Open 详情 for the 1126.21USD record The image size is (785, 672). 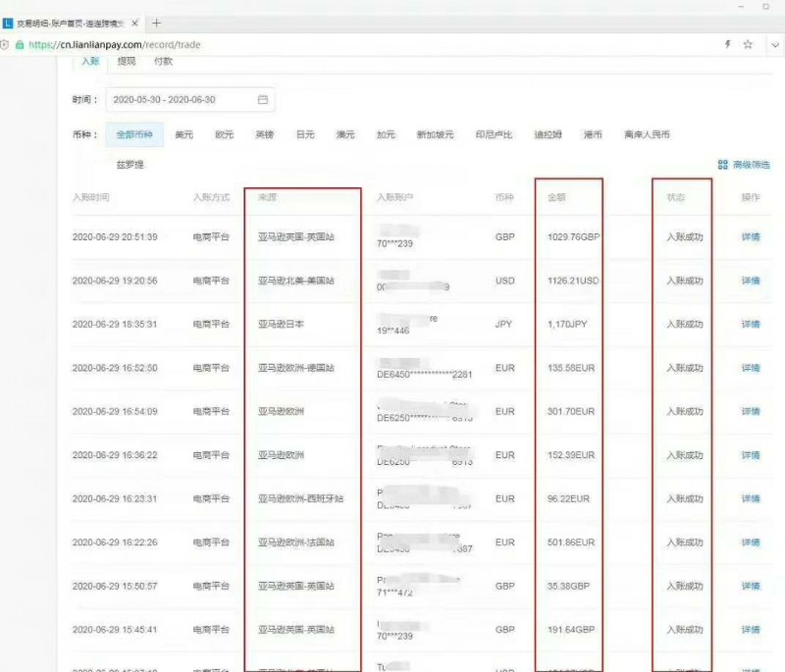pyautogui.click(x=751, y=281)
